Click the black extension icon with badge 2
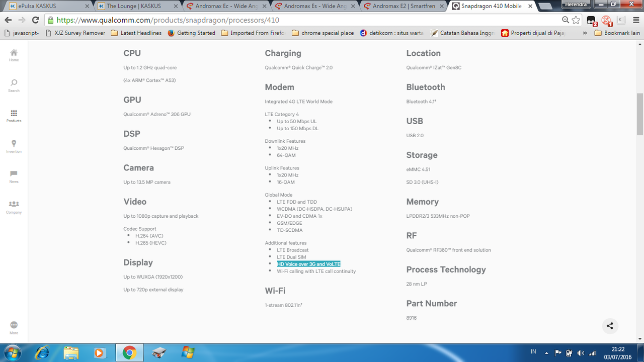644x362 pixels. 592,21
